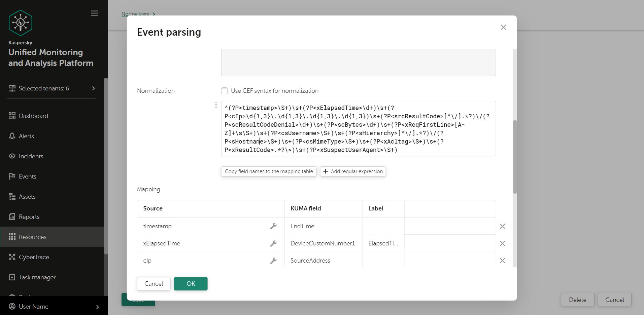The height and width of the screenshot is (315, 644).
Task: Click the wrench icon for xElapsedTime row
Action: [x=273, y=243]
